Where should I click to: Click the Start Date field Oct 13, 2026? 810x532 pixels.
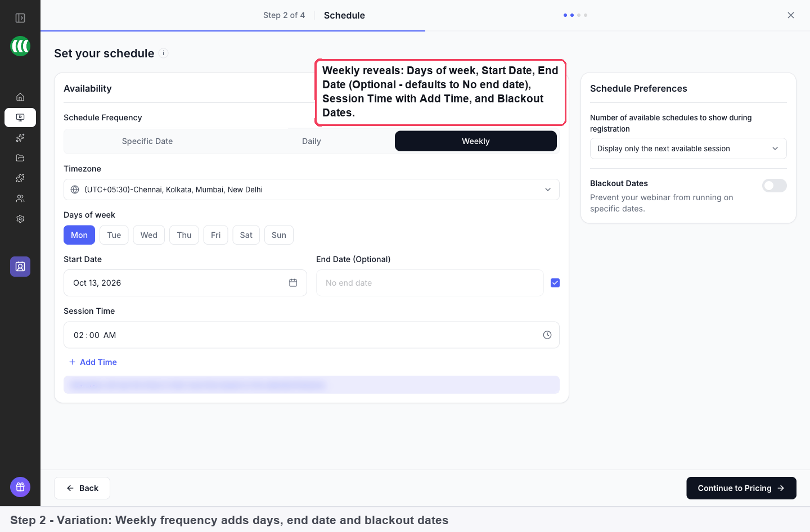[185, 283]
